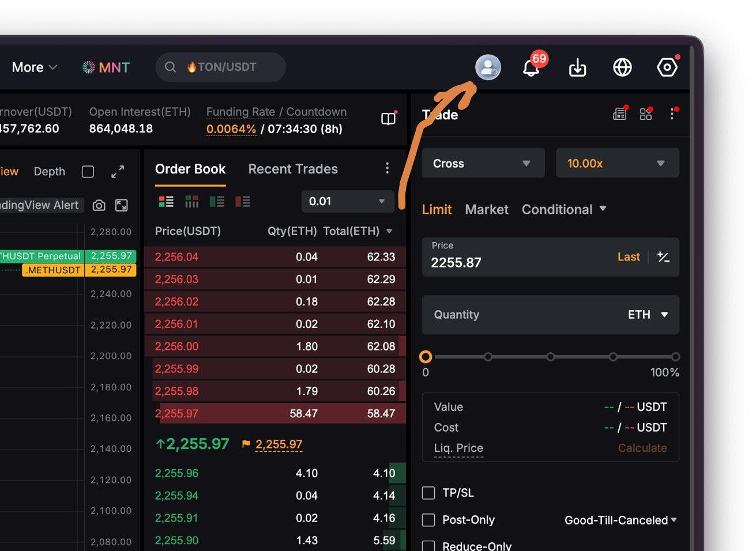The height and width of the screenshot is (551, 756).
Task: Open the ETH quantity unit dropdown
Action: tap(648, 315)
